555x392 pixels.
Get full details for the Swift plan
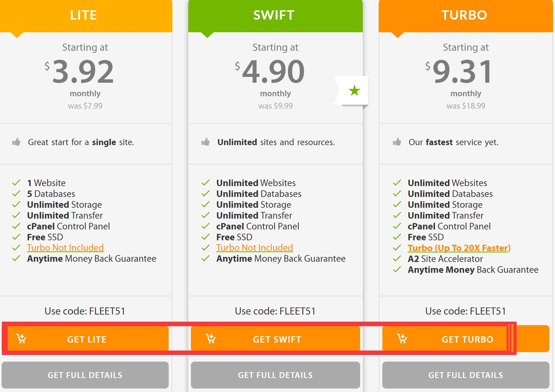276,375
